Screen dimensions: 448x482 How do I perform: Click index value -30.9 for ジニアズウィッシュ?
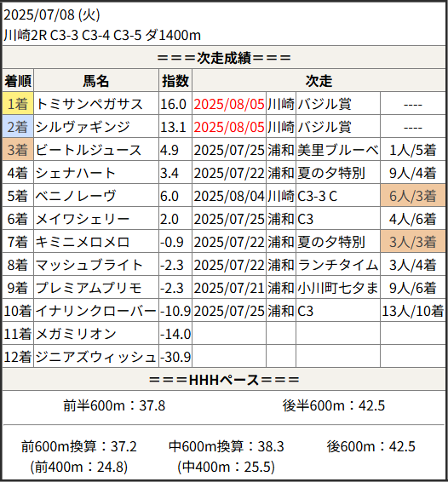pos(175,357)
